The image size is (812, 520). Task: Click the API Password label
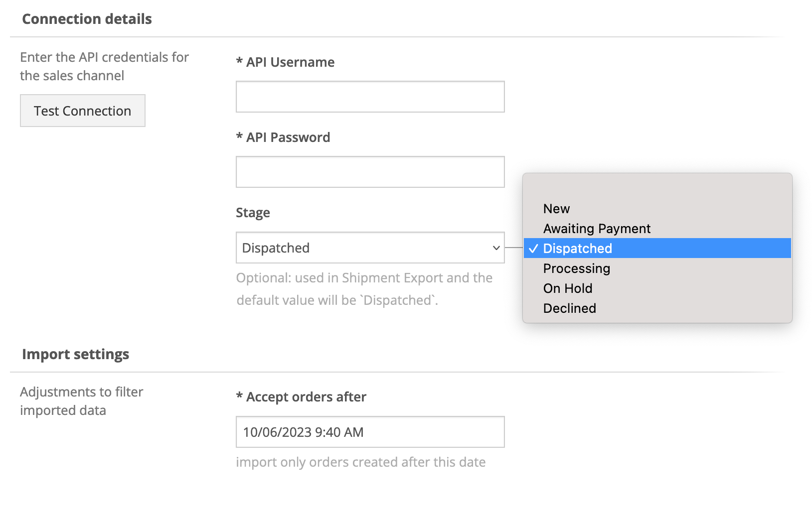point(288,137)
